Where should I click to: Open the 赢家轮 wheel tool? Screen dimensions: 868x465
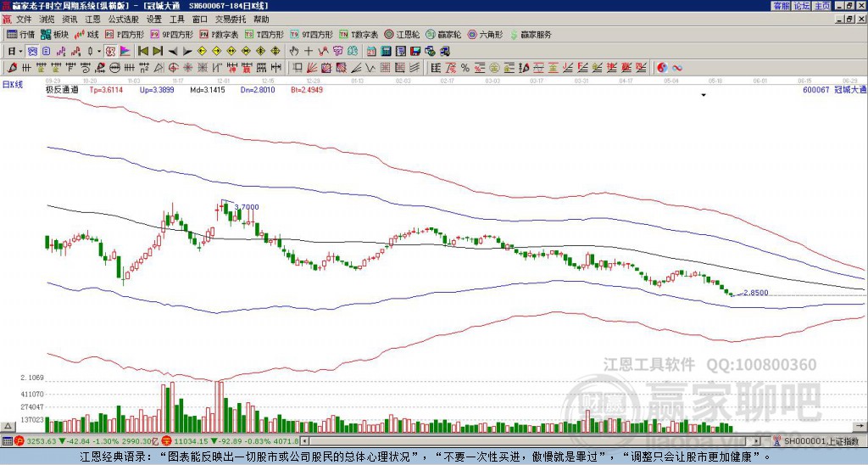[x=443, y=34]
